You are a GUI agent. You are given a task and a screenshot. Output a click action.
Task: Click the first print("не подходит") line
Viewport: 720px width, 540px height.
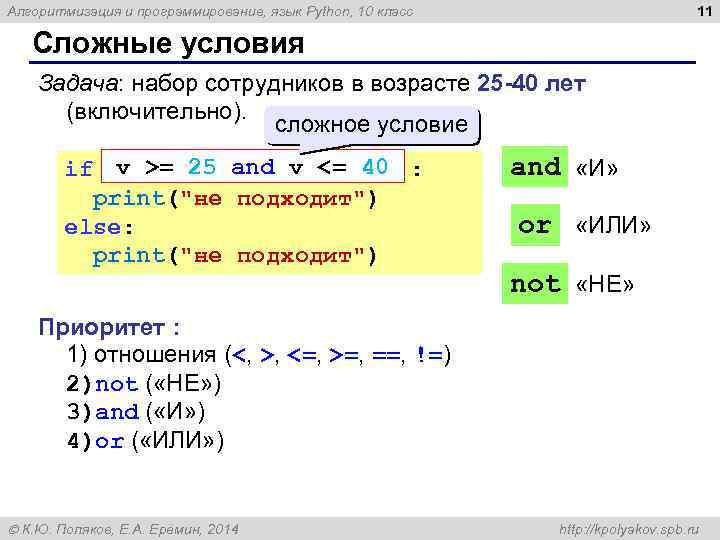pyautogui.click(x=234, y=199)
